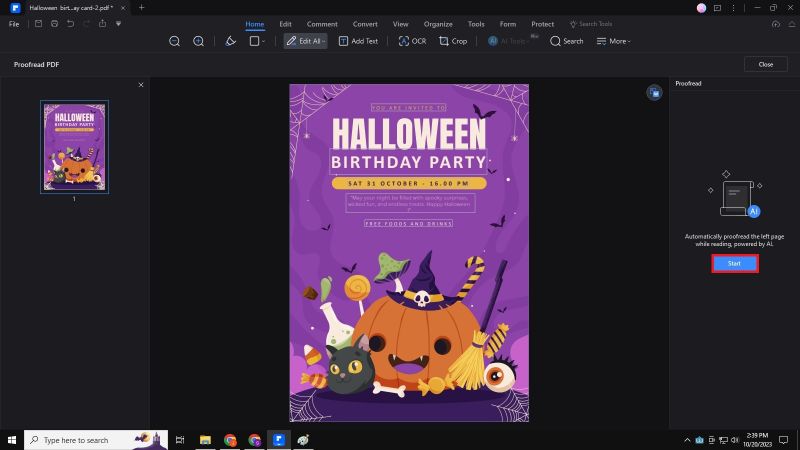800x450 pixels.
Task: Click the zoom out magnifier icon
Action: pyautogui.click(x=175, y=41)
